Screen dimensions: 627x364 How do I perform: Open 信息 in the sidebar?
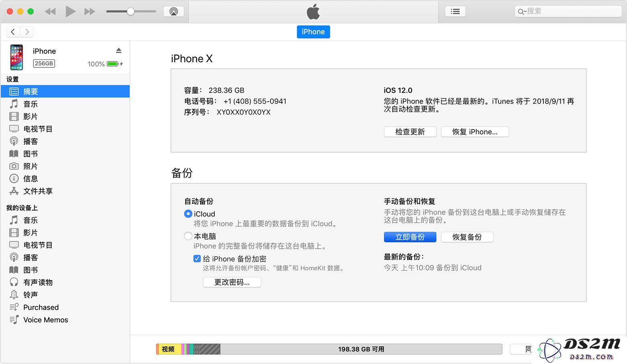[x=65, y=179]
